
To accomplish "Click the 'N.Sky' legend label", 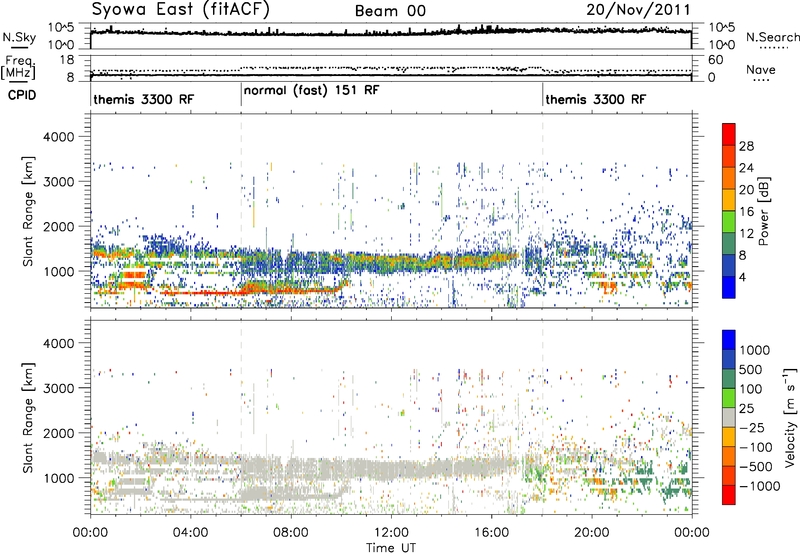I will click(x=19, y=37).
